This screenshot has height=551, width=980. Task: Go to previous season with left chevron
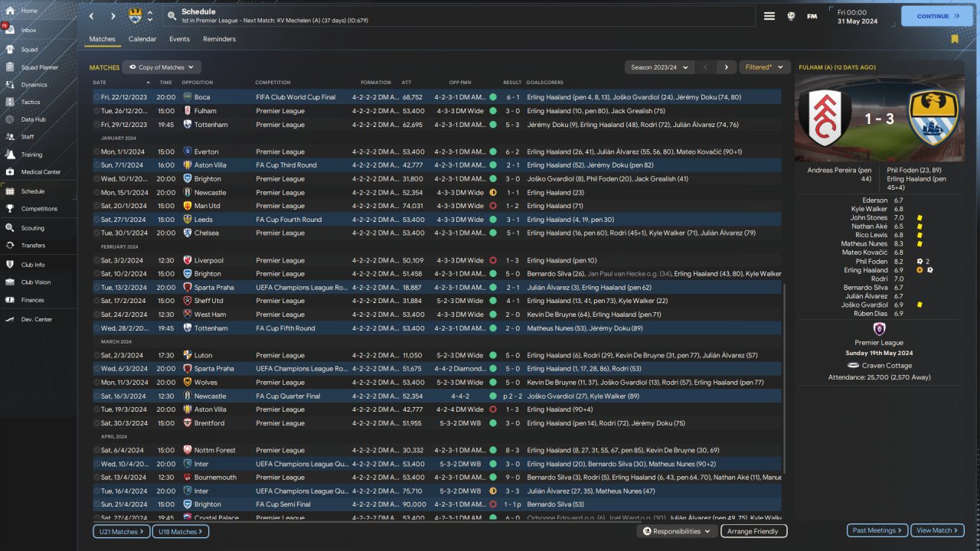[706, 67]
